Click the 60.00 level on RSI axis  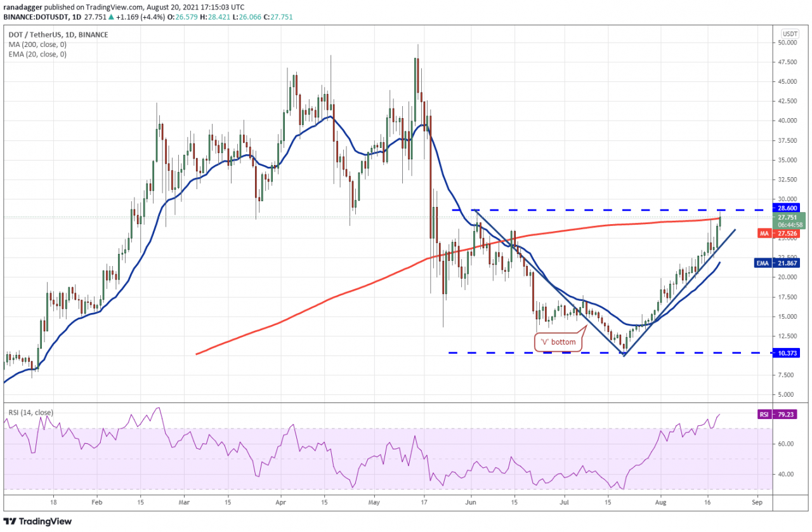788,444
